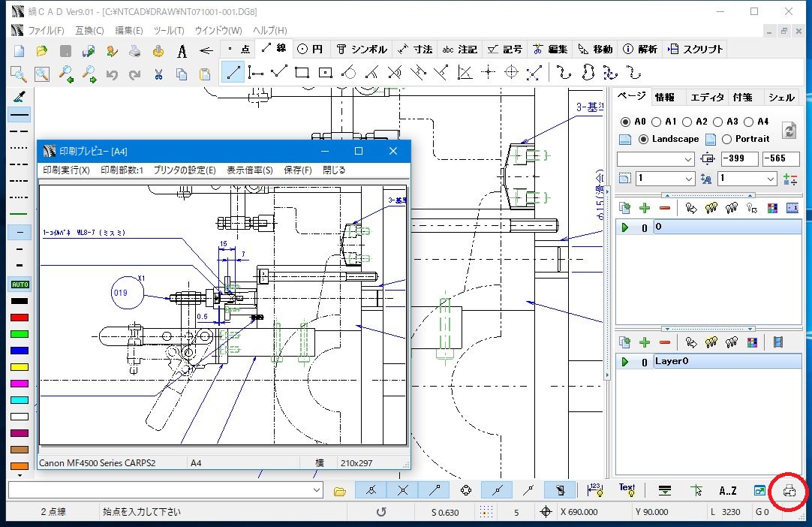Select the two-point line tool
Viewport: 812px width, 527px height.
point(233,72)
